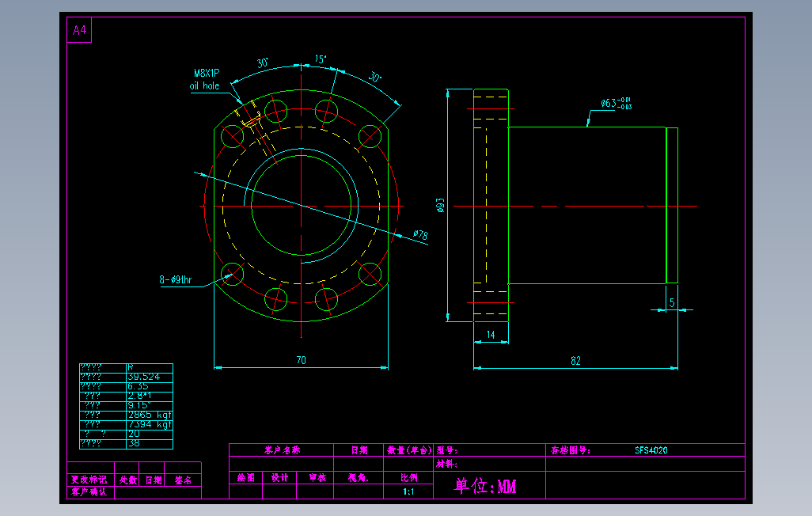Select the 单位:MM unit text
This screenshot has height=516, width=812.
[485, 486]
